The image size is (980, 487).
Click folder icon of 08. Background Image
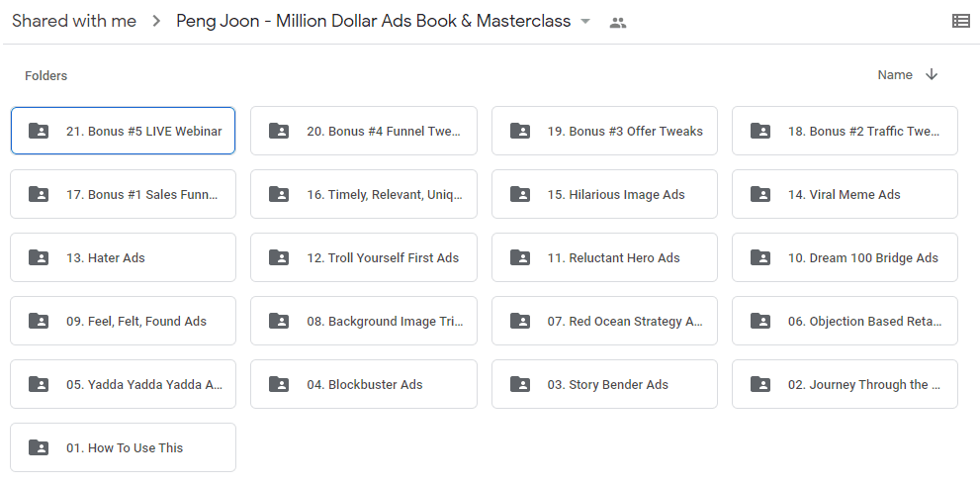279,321
